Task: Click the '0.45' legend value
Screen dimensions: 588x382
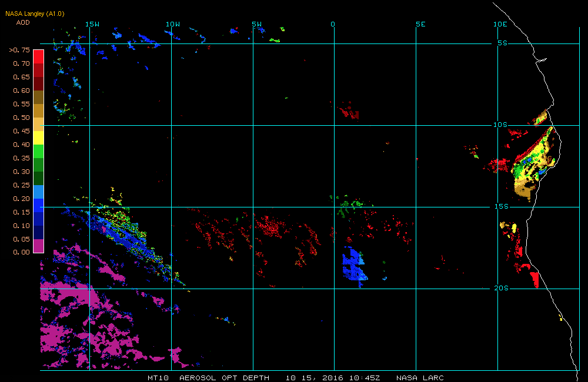Action: click(x=21, y=131)
